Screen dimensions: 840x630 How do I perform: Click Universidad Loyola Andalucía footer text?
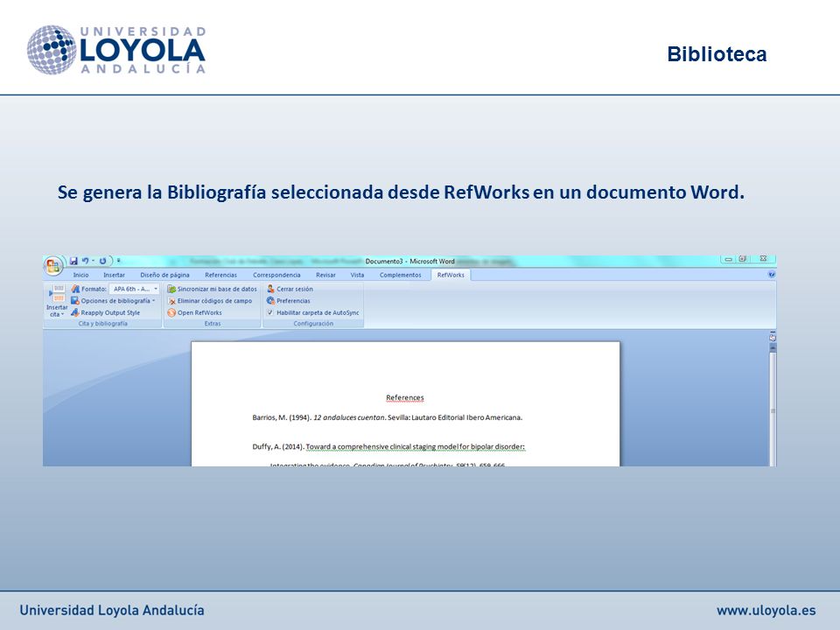click(x=112, y=610)
